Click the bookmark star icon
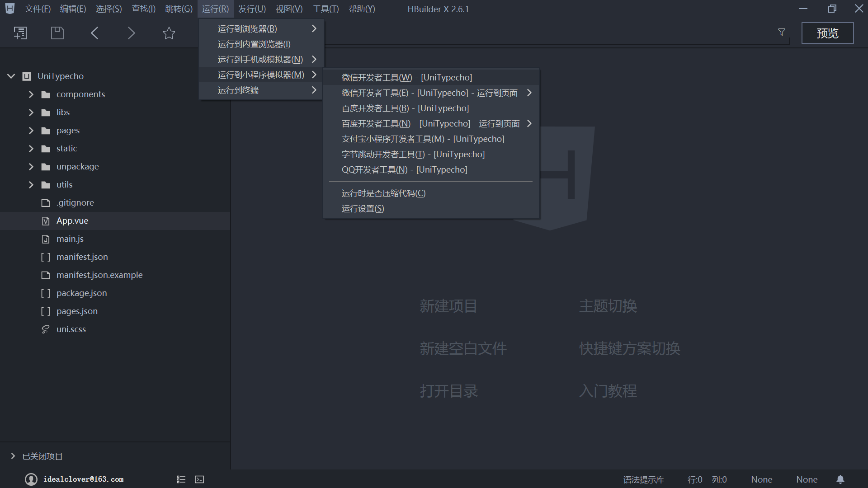Screen dimensions: 868x488 (x=169, y=33)
